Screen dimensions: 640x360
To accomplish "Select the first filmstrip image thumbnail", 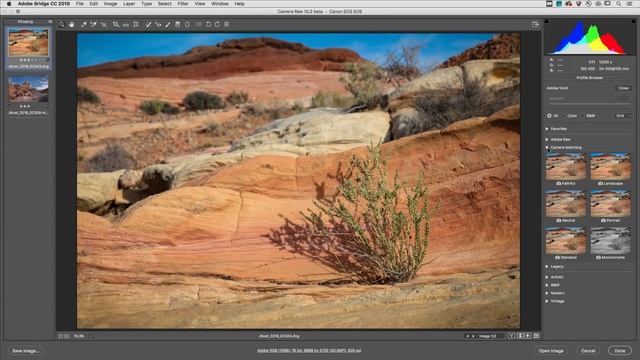I will [28, 42].
